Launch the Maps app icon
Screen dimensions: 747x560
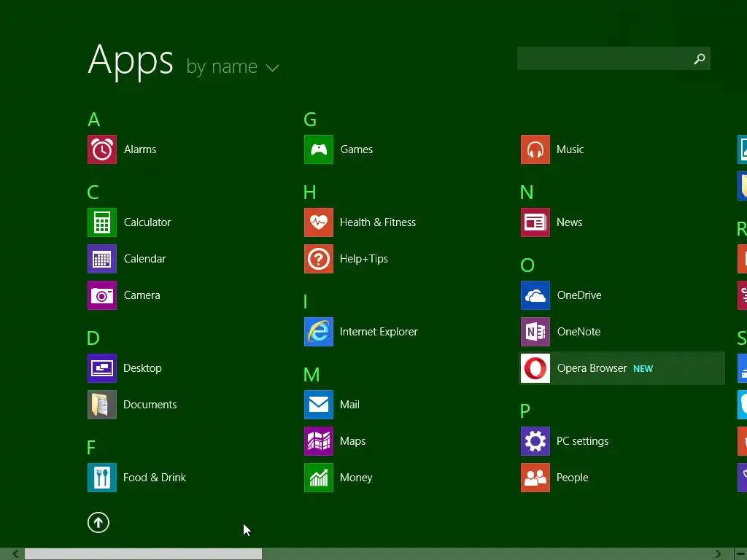pos(319,441)
